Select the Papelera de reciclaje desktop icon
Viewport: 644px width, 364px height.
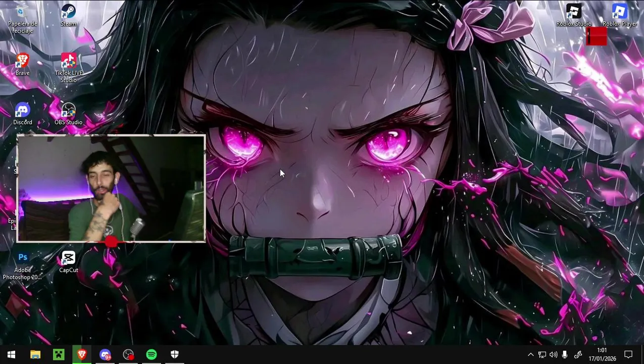click(x=22, y=19)
